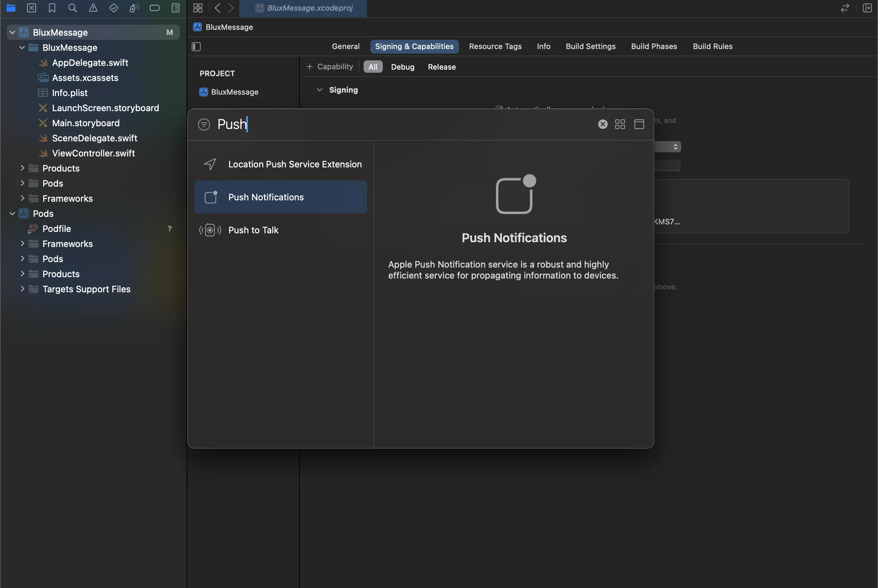Add an editor on the right
The image size is (878, 588).
pos(867,8)
